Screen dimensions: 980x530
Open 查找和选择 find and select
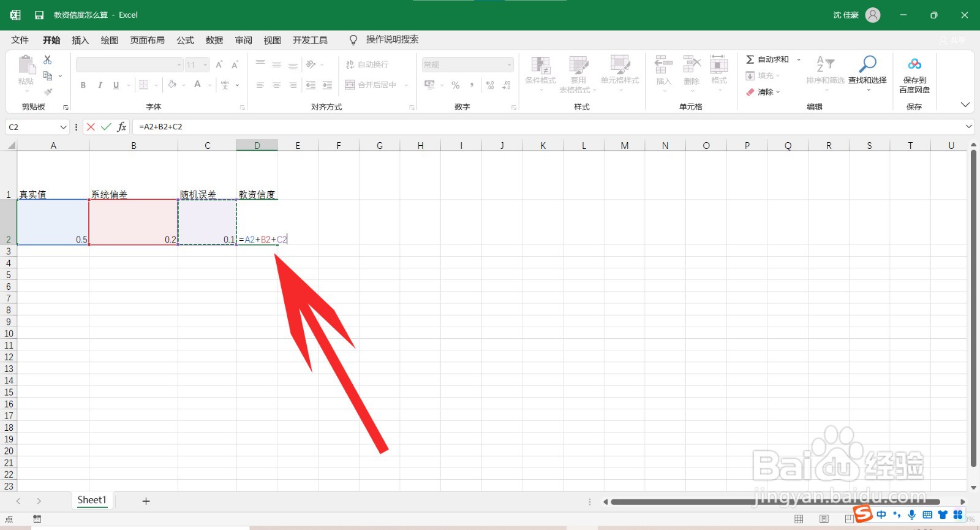pyautogui.click(x=867, y=74)
